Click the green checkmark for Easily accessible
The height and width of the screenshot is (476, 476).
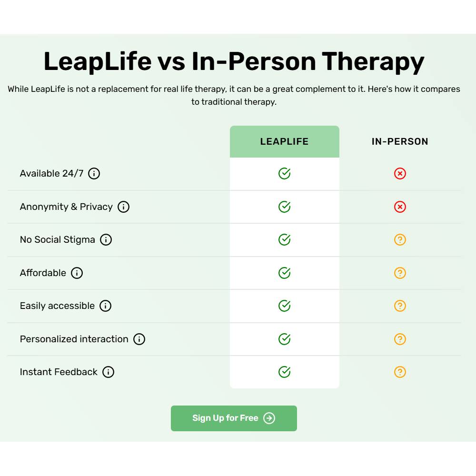pyautogui.click(x=284, y=306)
